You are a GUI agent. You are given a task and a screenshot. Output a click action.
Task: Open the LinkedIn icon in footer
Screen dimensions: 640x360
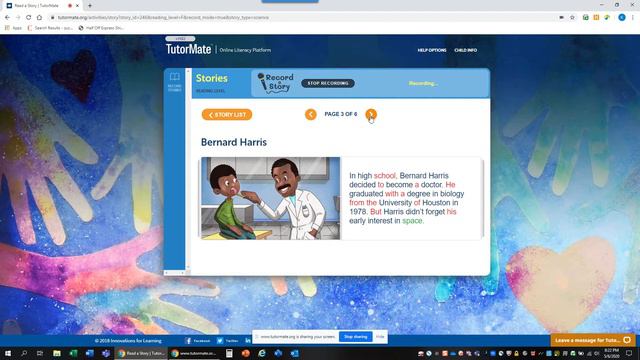(x=248, y=340)
